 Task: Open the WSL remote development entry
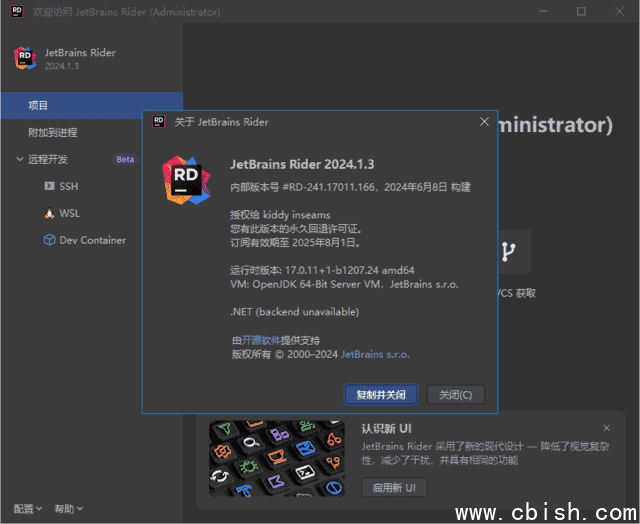(69, 213)
